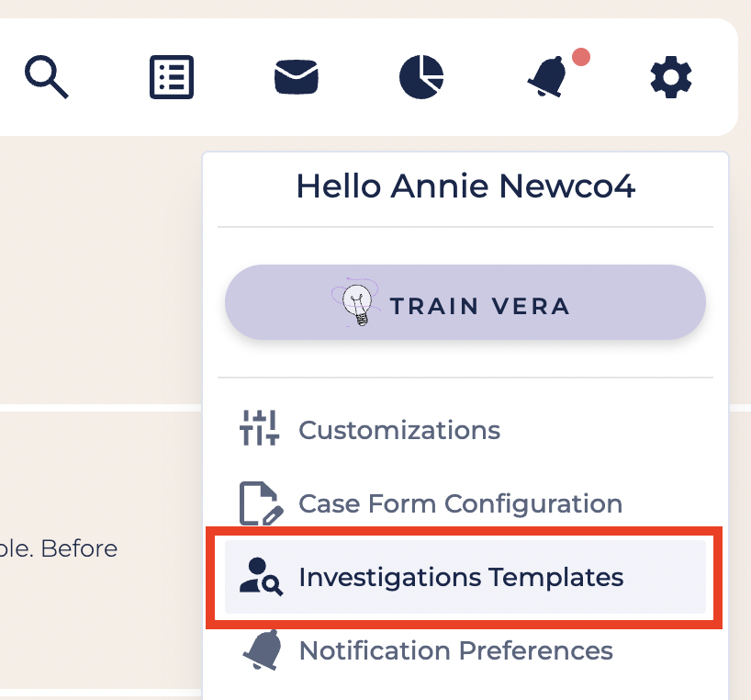Viewport: 751px width, 700px height.
Task: Open the envelope messages icon
Action: 296,77
